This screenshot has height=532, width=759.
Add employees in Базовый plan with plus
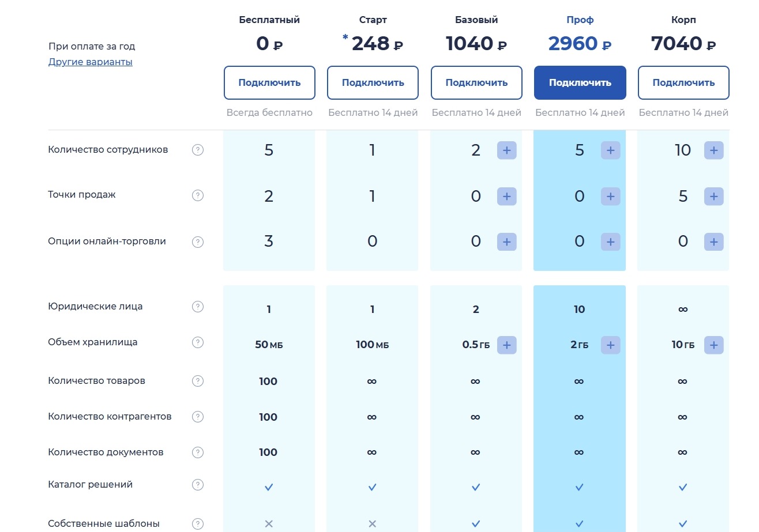(507, 150)
